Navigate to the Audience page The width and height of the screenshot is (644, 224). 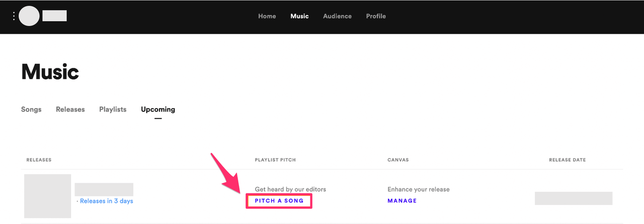click(x=337, y=16)
